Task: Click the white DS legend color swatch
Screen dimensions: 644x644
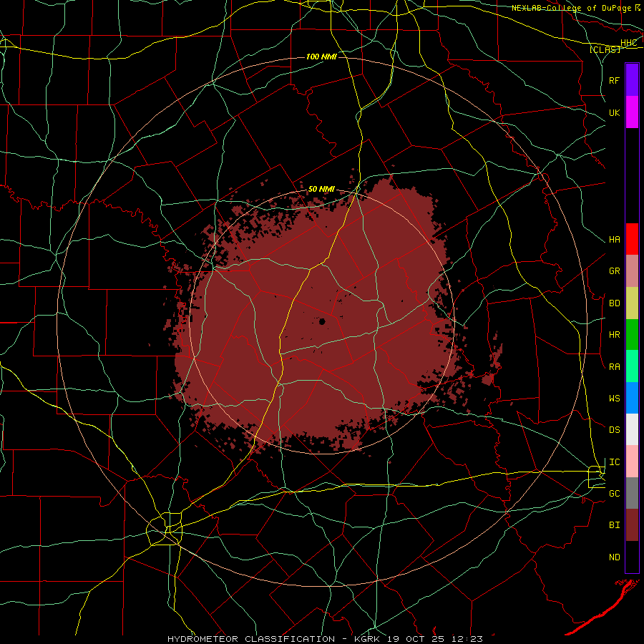Action: (632, 429)
